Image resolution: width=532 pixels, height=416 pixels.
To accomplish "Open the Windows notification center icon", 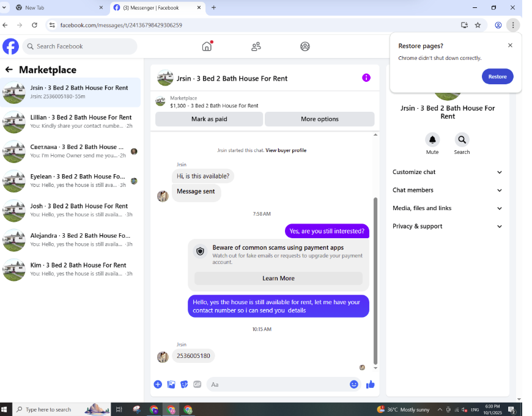I will click(x=511, y=410).
